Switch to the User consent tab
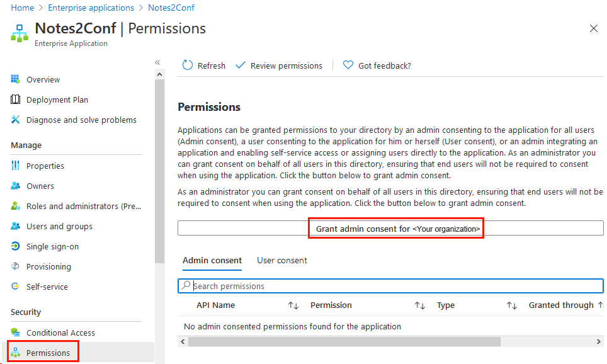This screenshot has height=364, width=607. pos(282,261)
